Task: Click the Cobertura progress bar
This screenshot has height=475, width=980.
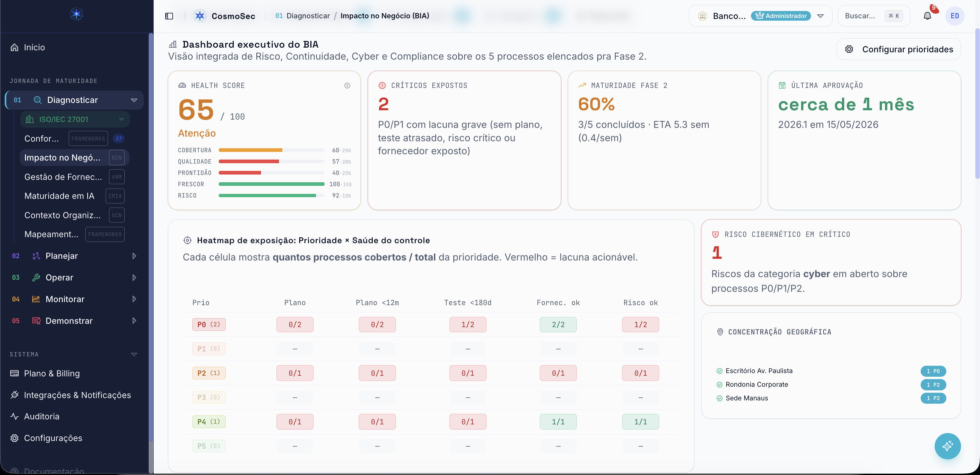Action: tap(271, 150)
